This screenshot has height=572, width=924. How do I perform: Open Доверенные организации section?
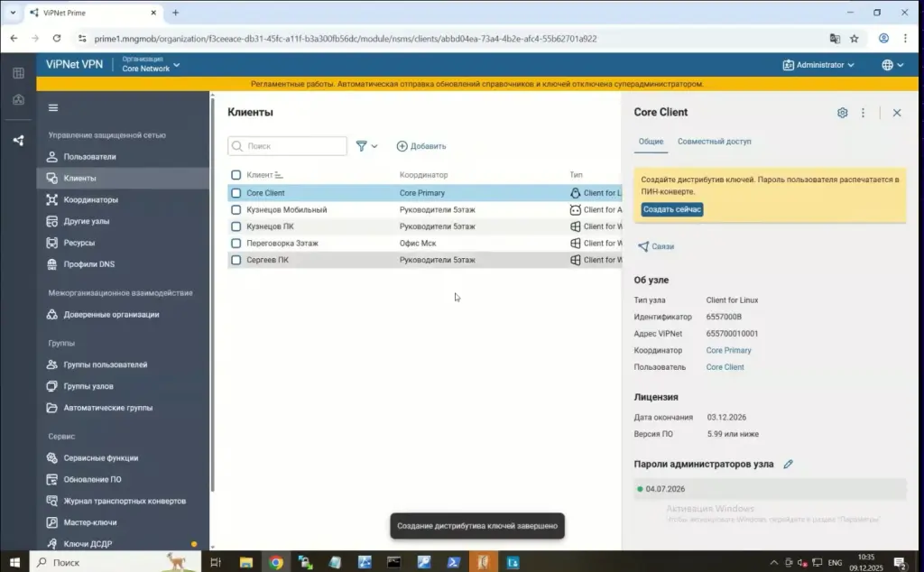[x=111, y=315]
